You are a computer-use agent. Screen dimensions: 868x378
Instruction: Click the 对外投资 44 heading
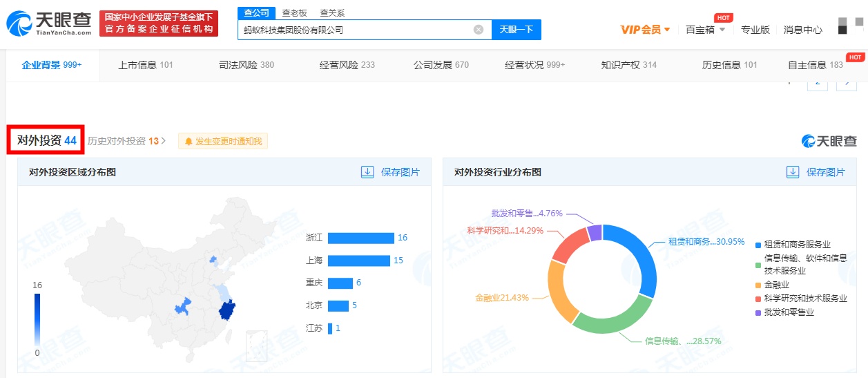(x=46, y=140)
